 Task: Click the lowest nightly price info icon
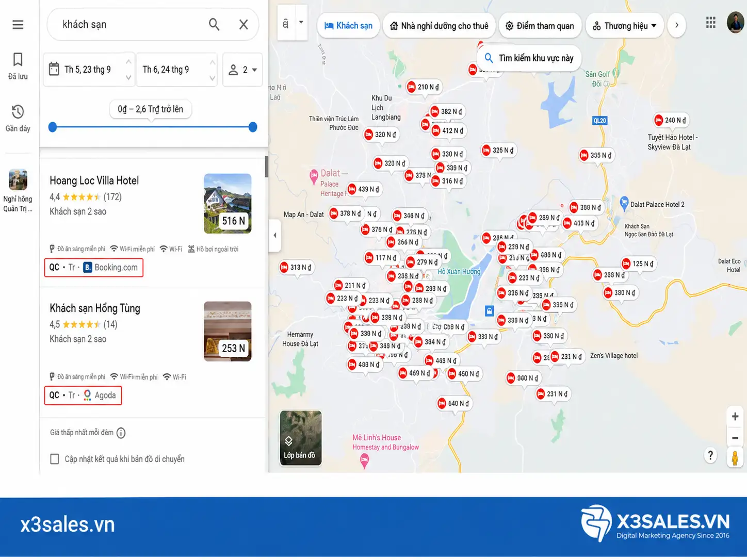(x=121, y=433)
